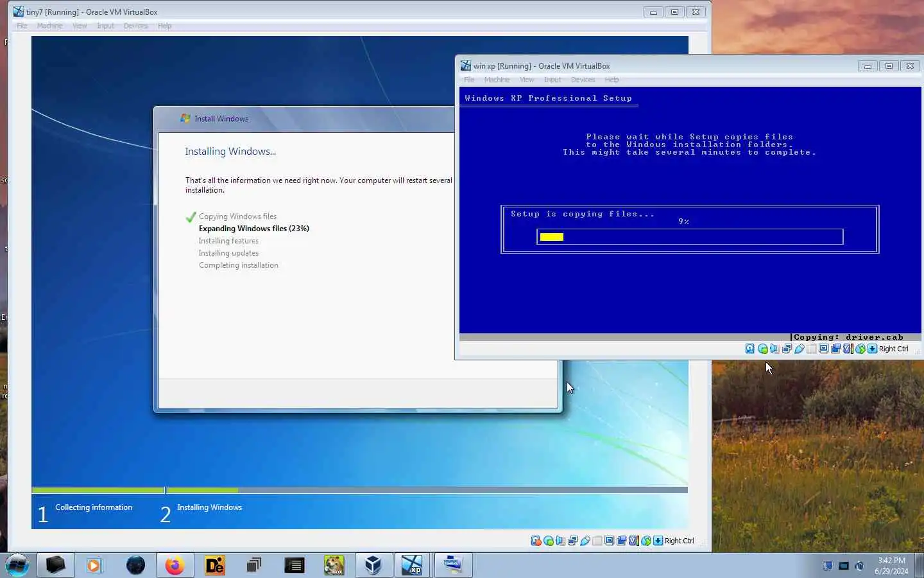Open the VirtualBox Manager taskbar icon

[373, 565]
